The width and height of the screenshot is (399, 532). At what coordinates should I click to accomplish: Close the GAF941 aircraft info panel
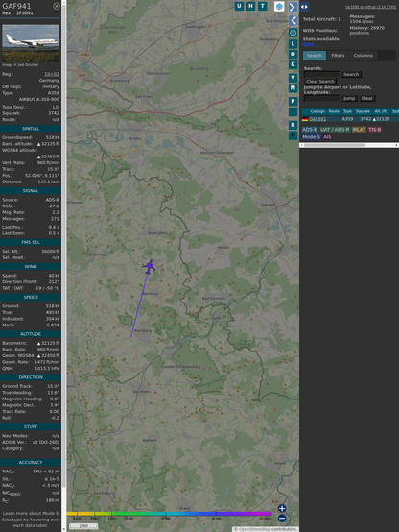57,6
